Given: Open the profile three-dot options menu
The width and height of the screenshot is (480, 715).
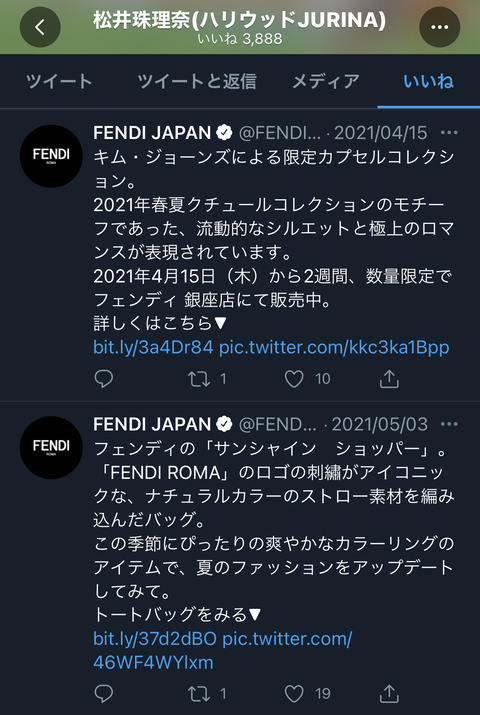Looking at the screenshot, I should (439, 27).
